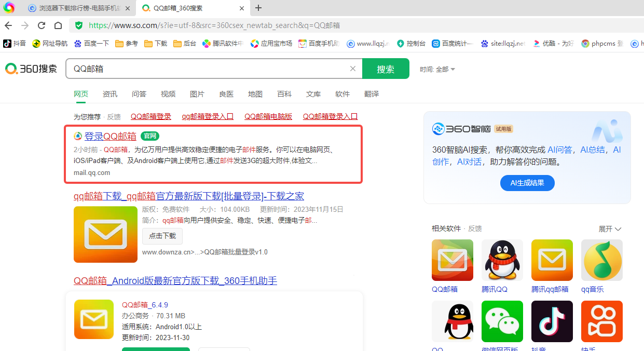Open the new tab plus button

258,8
